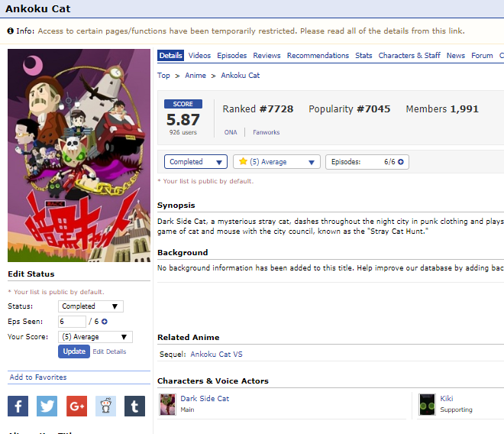Go to the Reviews tab
Image resolution: width=504 pixels, height=434 pixels.
click(x=267, y=55)
